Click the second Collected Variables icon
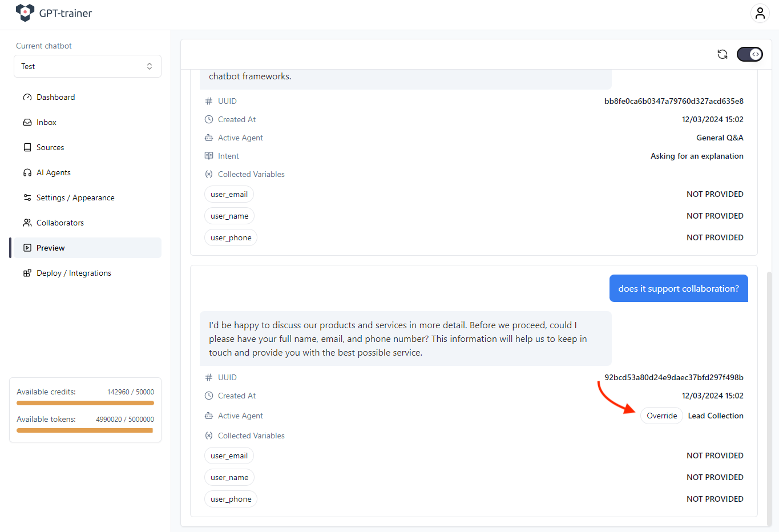The height and width of the screenshot is (532, 779). tap(209, 436)
